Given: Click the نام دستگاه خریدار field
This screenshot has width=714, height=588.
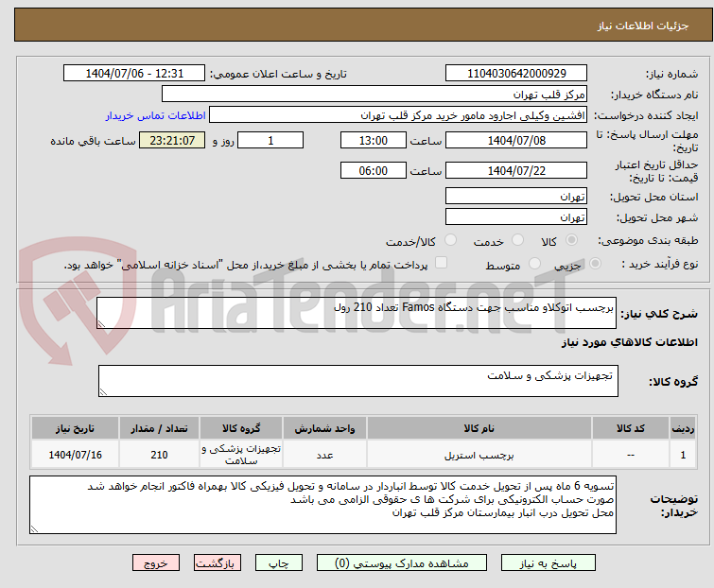Looking at the screenshot, I should [x=374, y=95].
